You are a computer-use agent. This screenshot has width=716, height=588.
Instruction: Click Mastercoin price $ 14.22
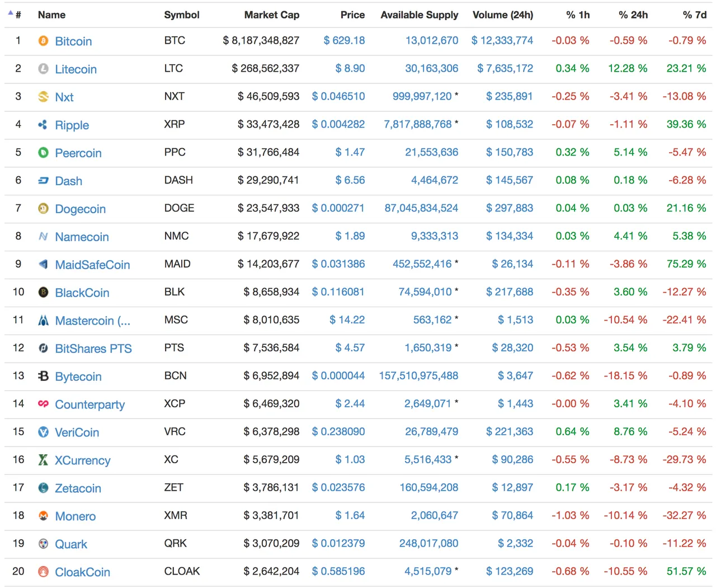[x=347, y=319]
